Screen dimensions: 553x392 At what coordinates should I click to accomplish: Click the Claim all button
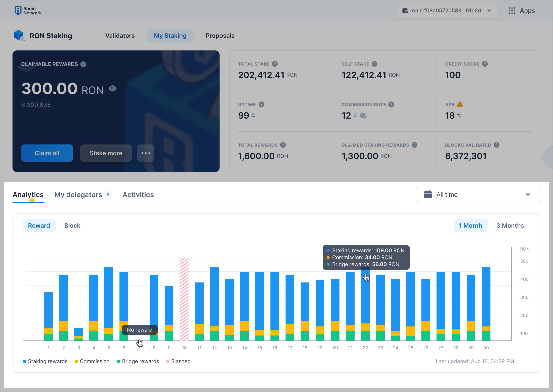tap(47, 153)
